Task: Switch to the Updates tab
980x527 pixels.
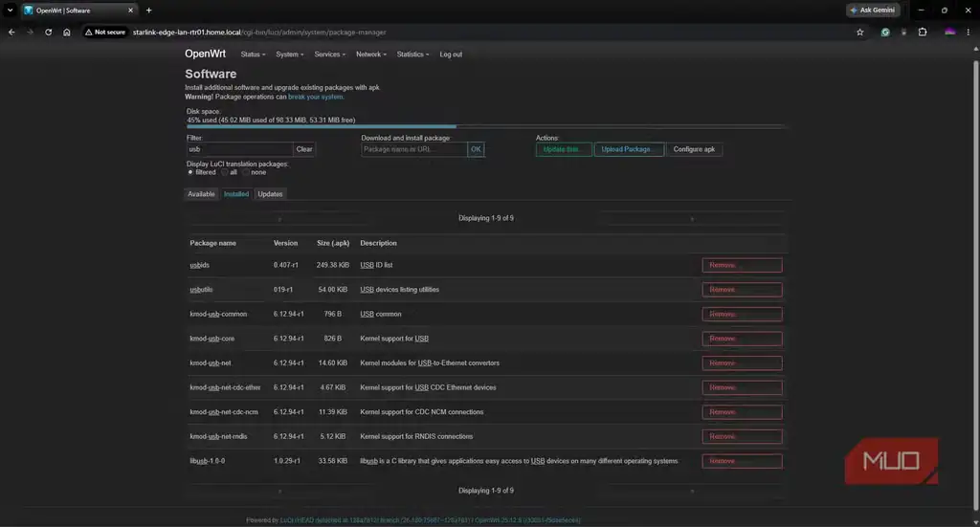Action: [x=270, y=194]
